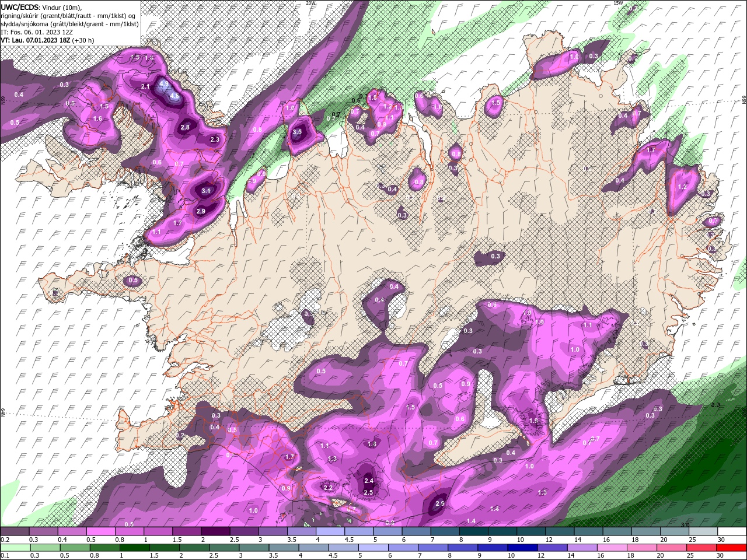Click the 1.9 map value on the southeast glacier
This screenshot has width=747, height=560.
(x=533, y=421)
